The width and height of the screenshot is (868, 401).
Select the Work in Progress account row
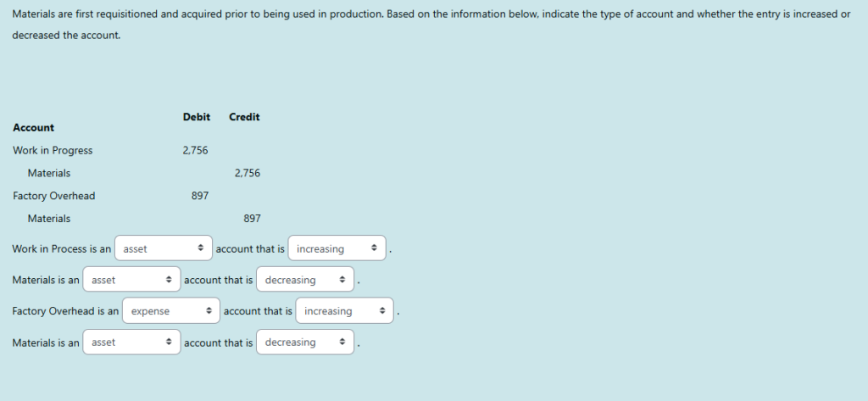click(x=53, y=151)
